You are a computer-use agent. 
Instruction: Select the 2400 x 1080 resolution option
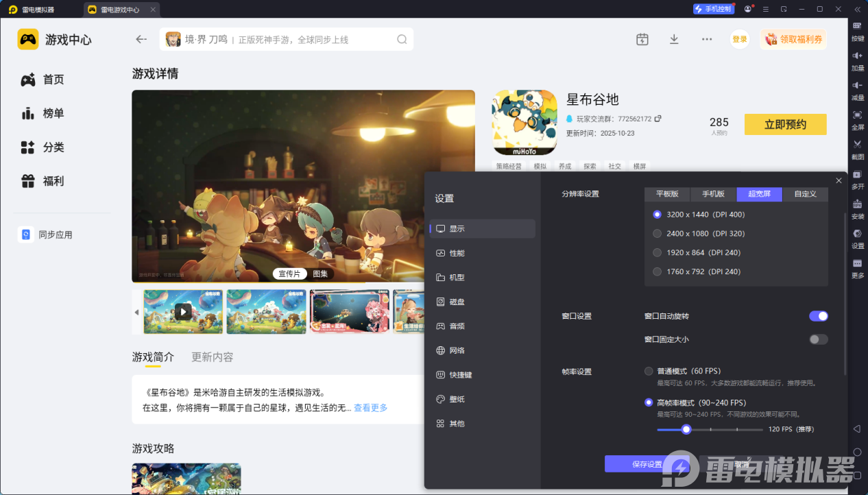(658, 234)
